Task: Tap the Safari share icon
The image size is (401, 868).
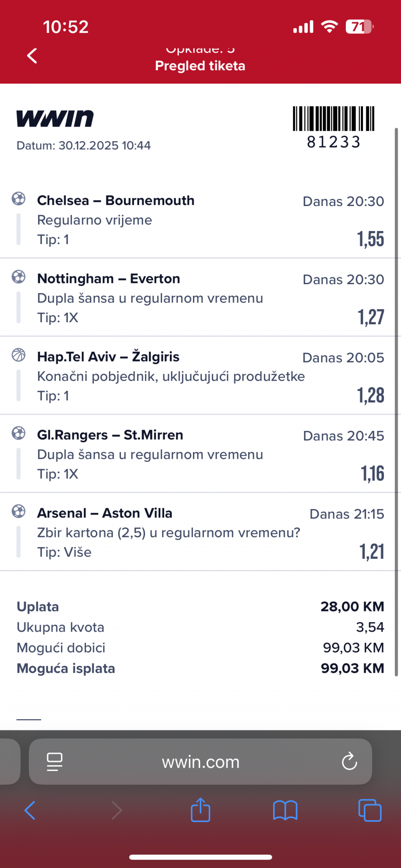Action: [x=200, y=810]
